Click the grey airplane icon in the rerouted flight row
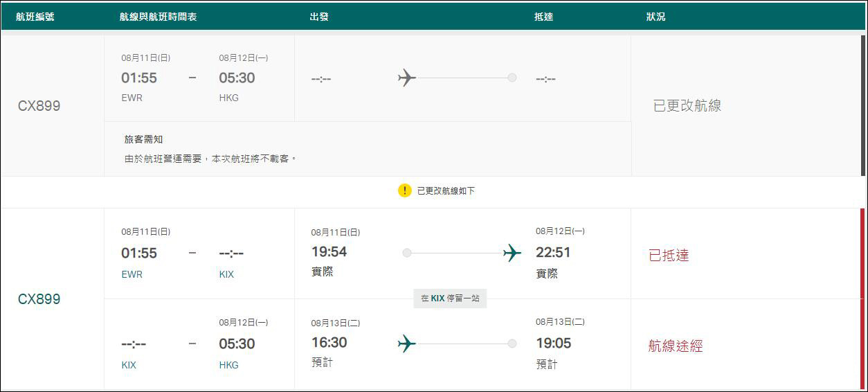This screenshot has height=392, width=868. coord(407,78)
